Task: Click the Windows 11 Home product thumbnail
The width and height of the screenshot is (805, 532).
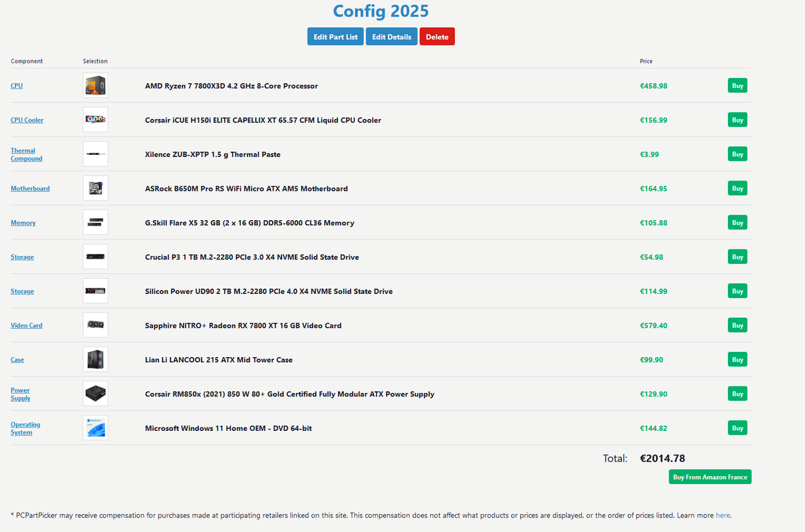Action: (95, 428)
